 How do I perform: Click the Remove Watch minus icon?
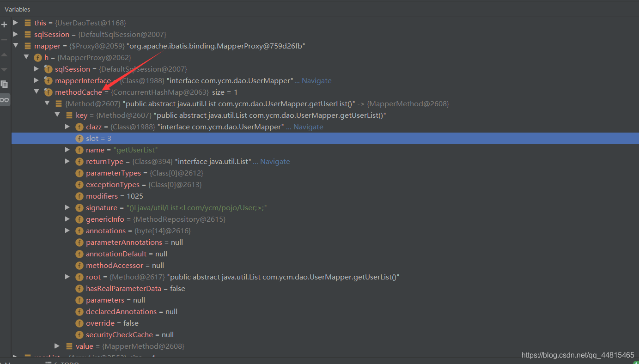(5, 39)
